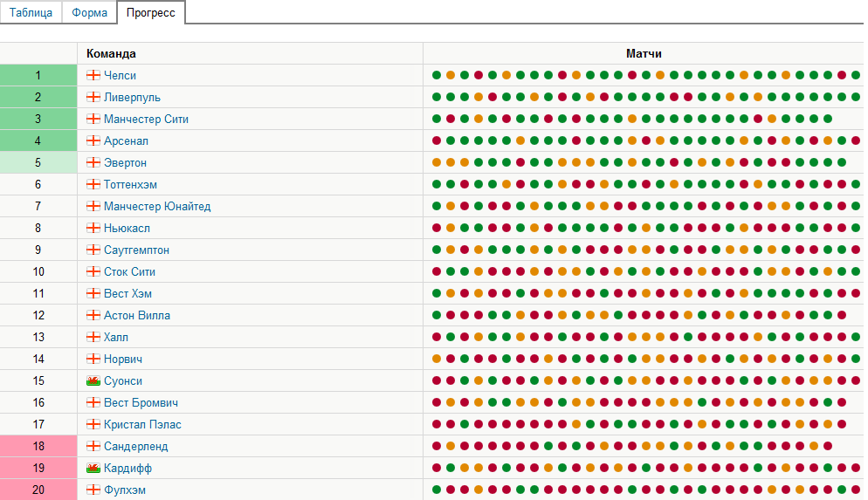The image size is (868, 500).
Task: Click position cell 1 for Челси
Action: pyautogui.click(x=38, y=75)
